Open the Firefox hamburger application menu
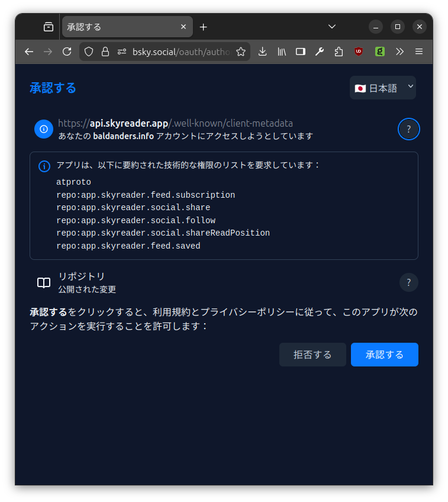Image resolution: width=448 pixels, height=502 pixels. (419, 52)
